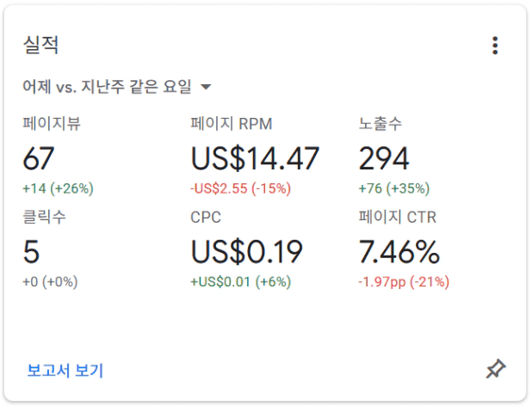
Task: Click the +14 (+26%) change indicator
Action: [58, 188]
